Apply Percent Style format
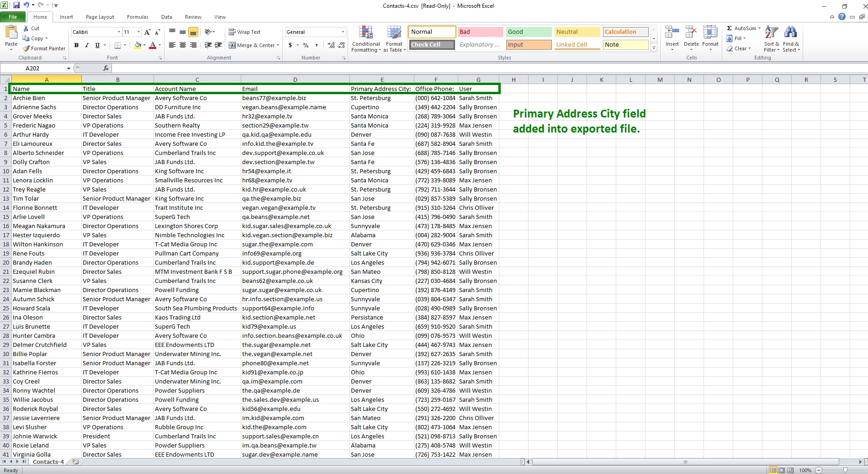This screenshot has width=868, height=474. (306, 45)
